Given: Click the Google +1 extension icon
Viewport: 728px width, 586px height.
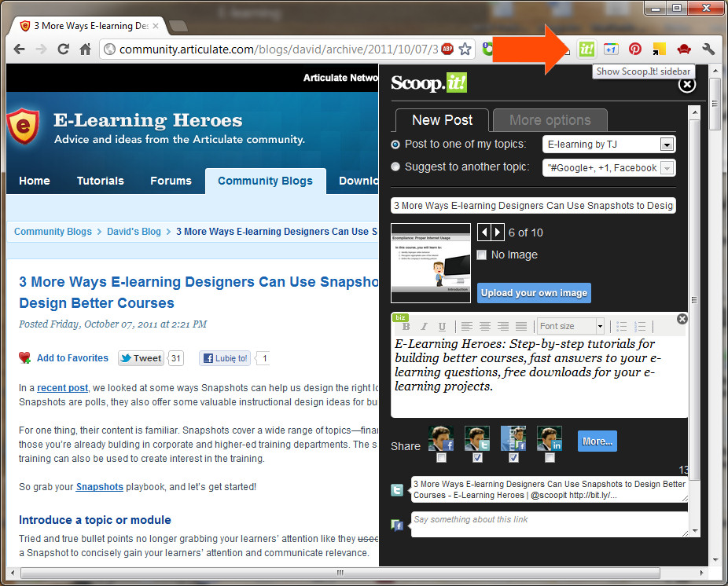Looking at the screenshot, I should tap(611, 49).
